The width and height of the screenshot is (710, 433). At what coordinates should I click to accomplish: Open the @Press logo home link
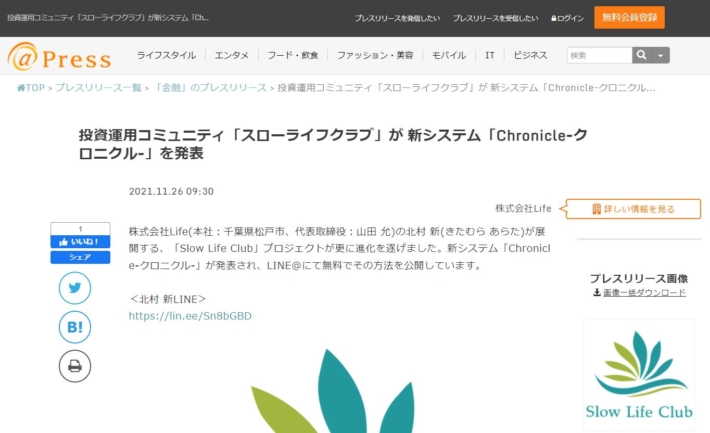(x=59, y=57)
